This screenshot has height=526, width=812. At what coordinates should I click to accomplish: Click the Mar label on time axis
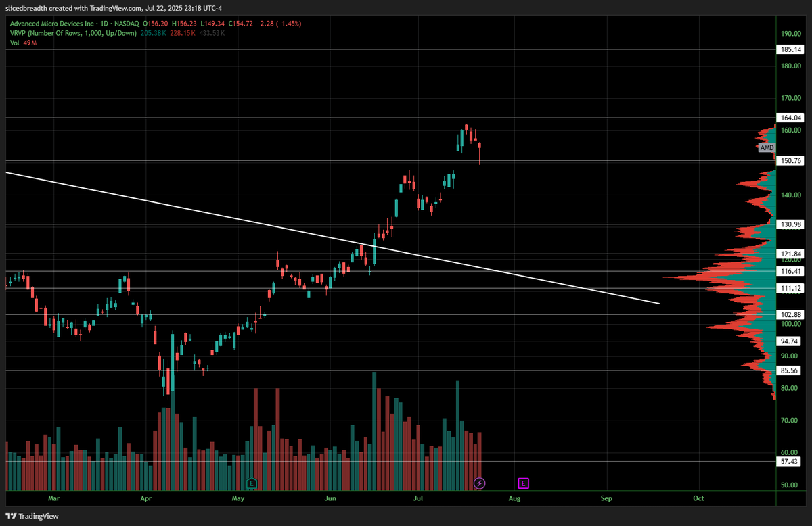point(54,498)
